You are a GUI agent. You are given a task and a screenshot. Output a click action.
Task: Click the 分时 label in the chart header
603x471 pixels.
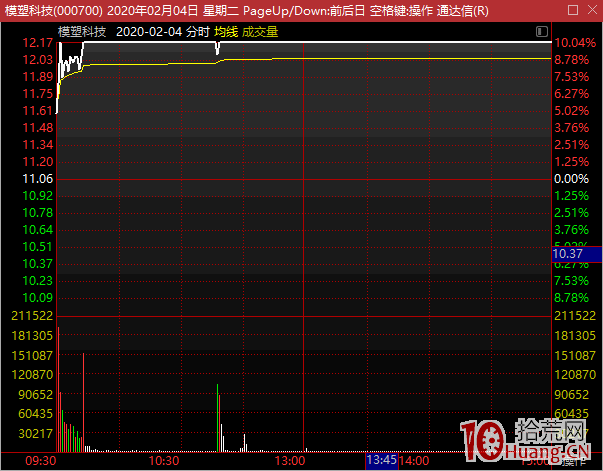click(x=198, y=32)
